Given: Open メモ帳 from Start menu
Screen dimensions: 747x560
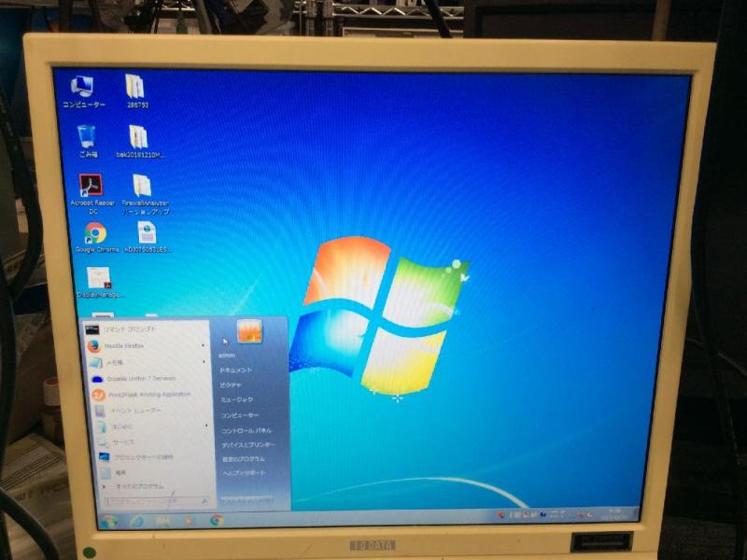Looking at the screenshot, I should tap(149, 362).
